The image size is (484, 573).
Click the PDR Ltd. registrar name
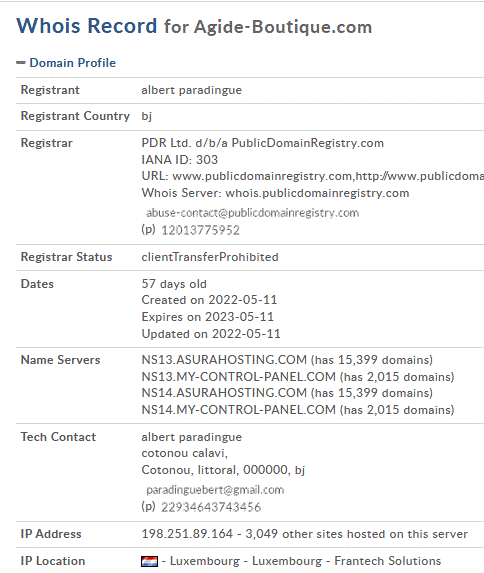point(262,143)
